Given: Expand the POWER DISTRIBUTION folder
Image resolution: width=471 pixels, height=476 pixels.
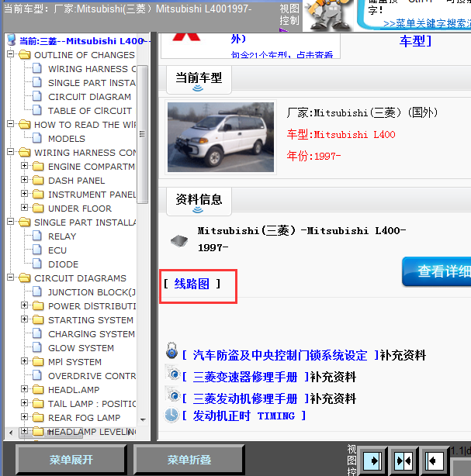Looking at the screenshot, I should point(25,305).
